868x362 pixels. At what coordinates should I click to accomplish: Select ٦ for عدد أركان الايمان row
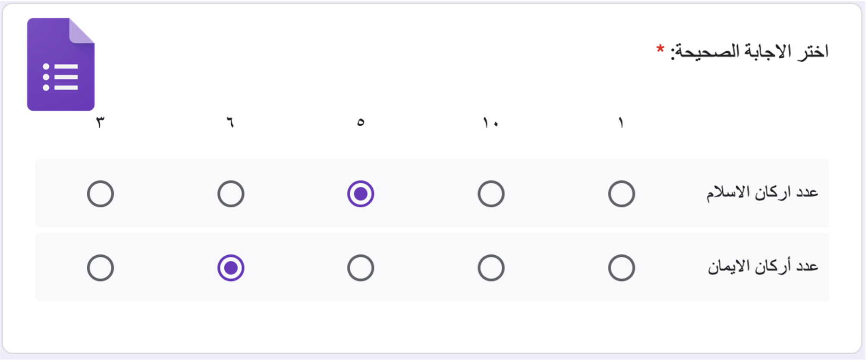click(231, 268)
